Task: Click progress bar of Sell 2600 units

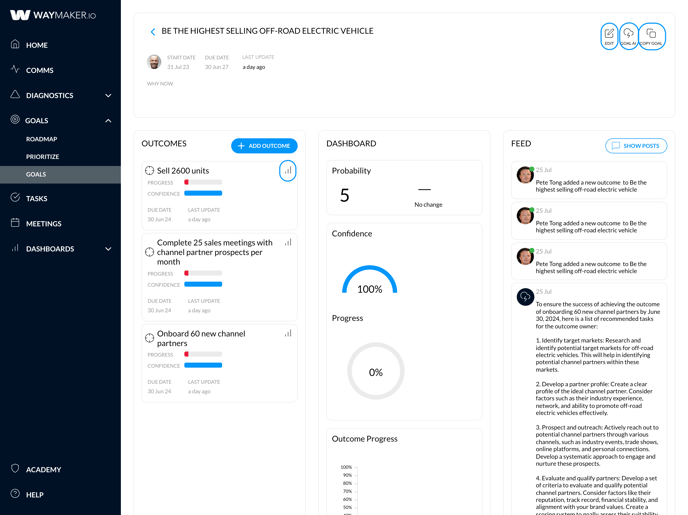Action: click(203, 182)
